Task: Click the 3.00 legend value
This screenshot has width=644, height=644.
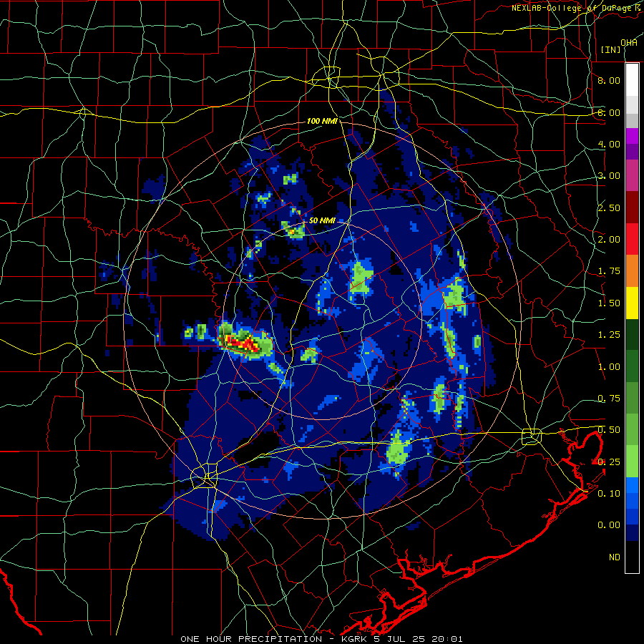Action: click(609, 176)
